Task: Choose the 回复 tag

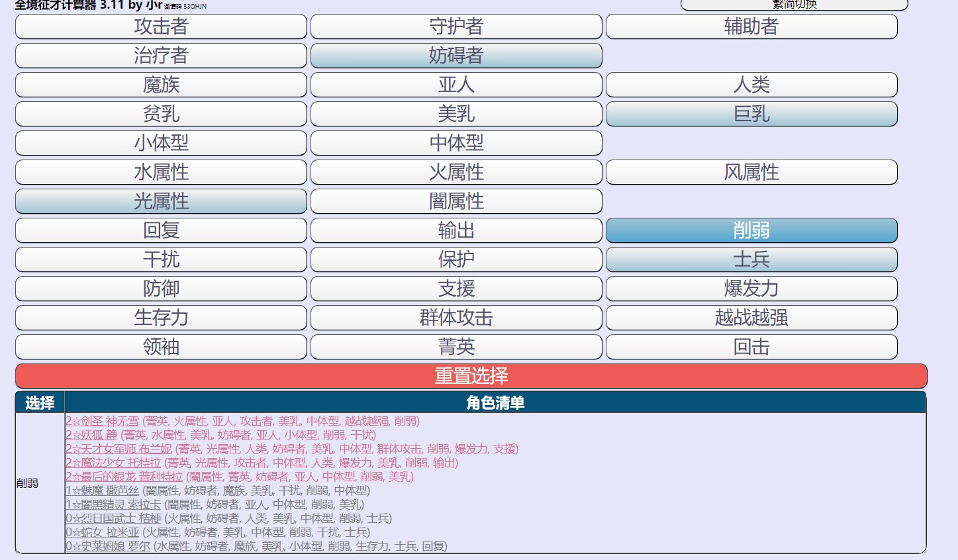Action: pos(161,230)
